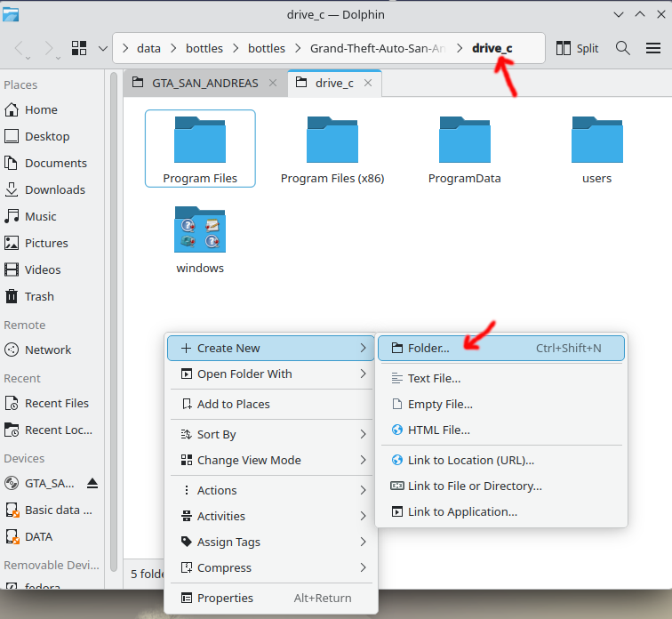Open the Activities submenu

(271, 516)
